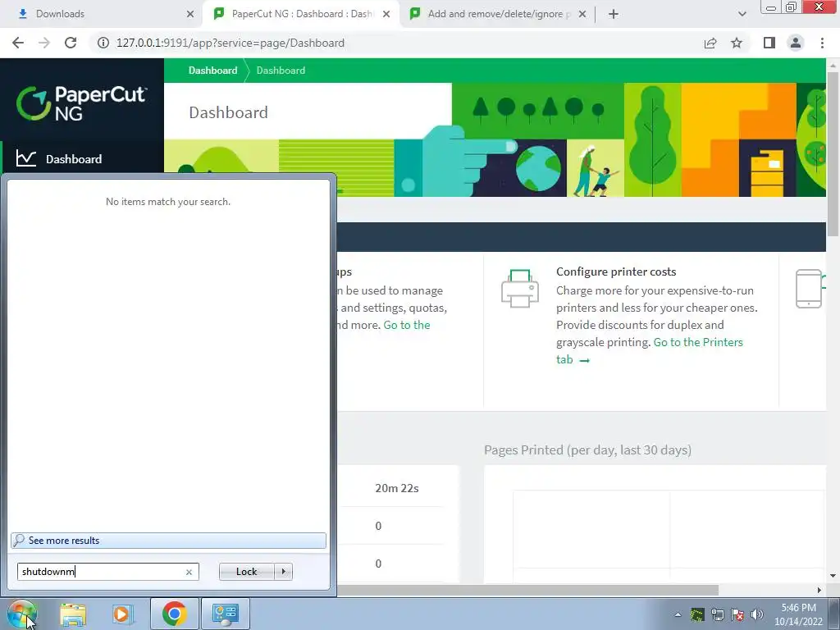Launch Windows Media Player from the taskbar
The image size is (840, 630).
point(122,614)
